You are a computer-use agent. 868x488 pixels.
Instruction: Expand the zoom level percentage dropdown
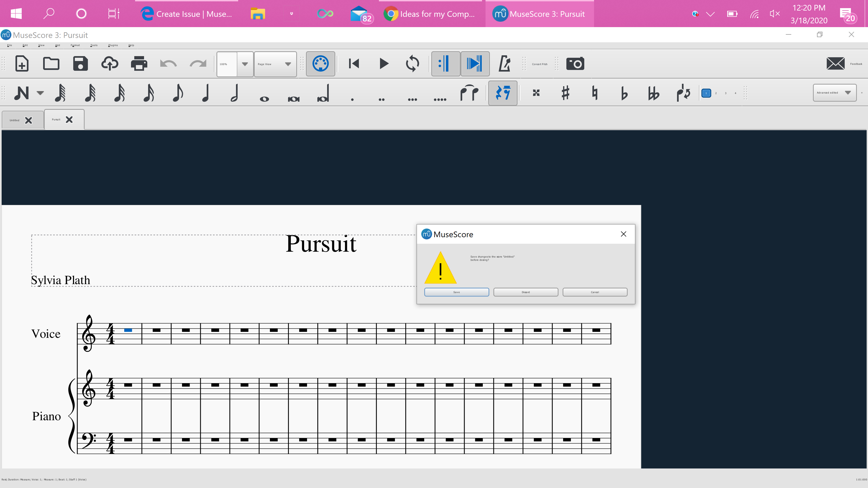click(244, 64)
